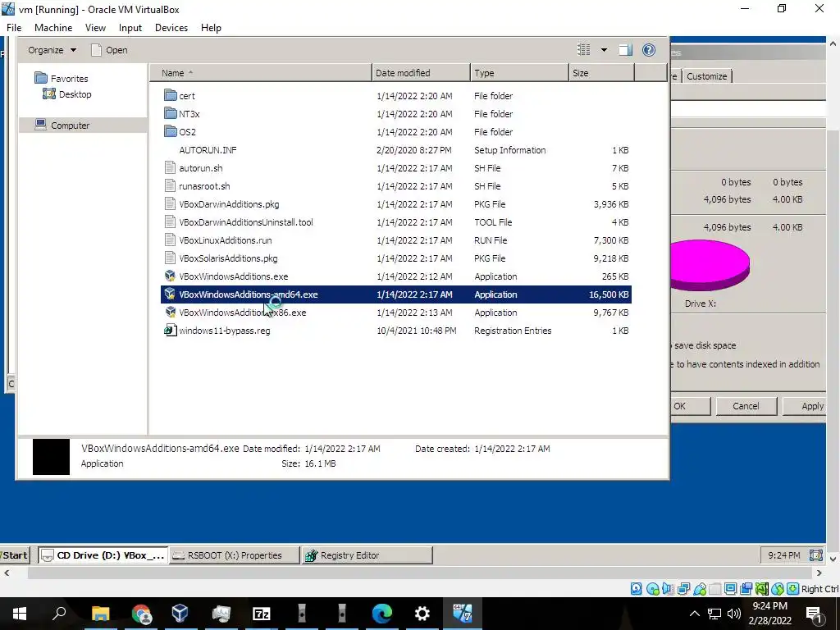Open VirtualBox Input menu

pos(130,28)
